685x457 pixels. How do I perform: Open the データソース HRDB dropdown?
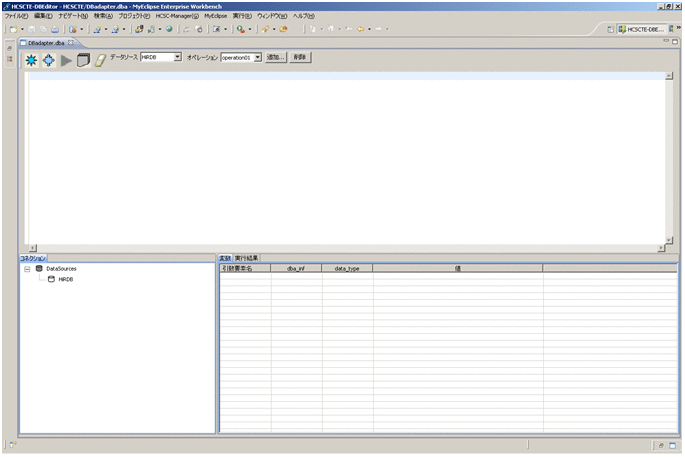pyautogui.click(x=177, y=58)
